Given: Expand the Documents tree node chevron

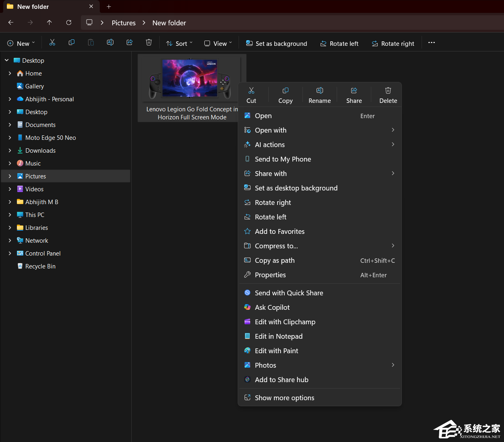Looking at the screenshot, I should pos(10,125).
